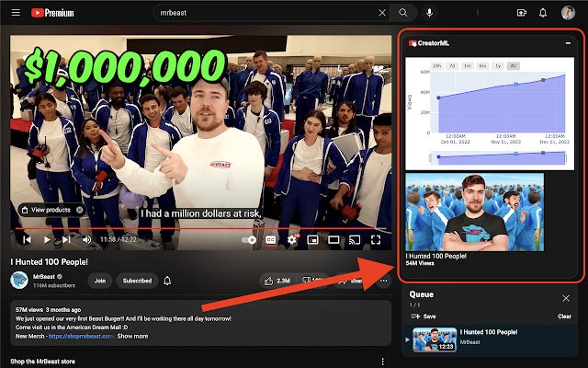This screenshot has height=368, width=588.
Task: Toggle closed captions CC
Action: pyautogui.click(x=270, y=239)
